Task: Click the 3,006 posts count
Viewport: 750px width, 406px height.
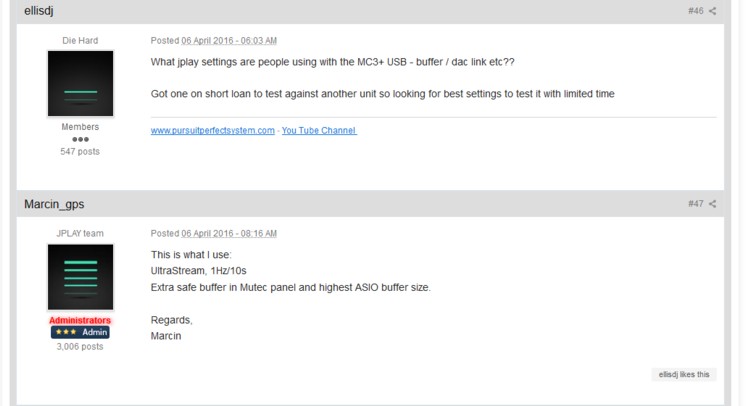Action: (80, 347)
